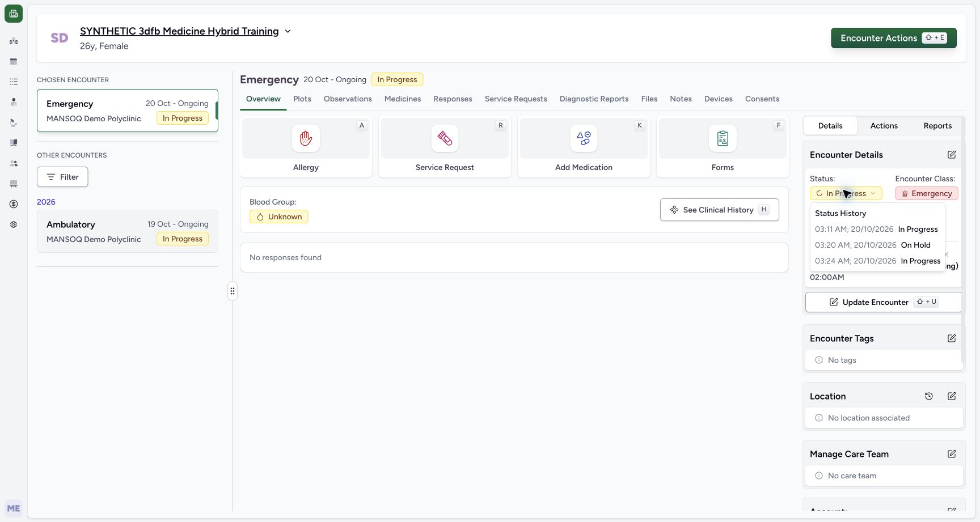The image size is (980, 522).
Task: Click the Add Medication pills card
Action: 584,147
